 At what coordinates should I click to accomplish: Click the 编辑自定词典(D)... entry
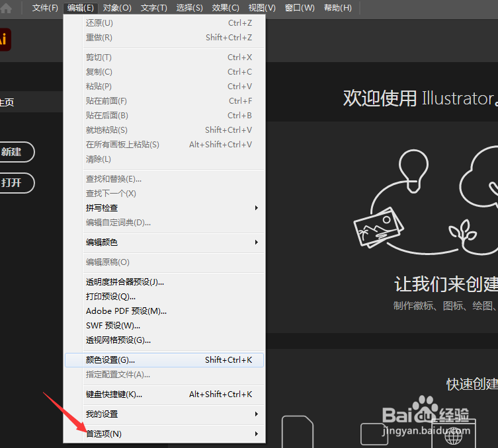164,223
